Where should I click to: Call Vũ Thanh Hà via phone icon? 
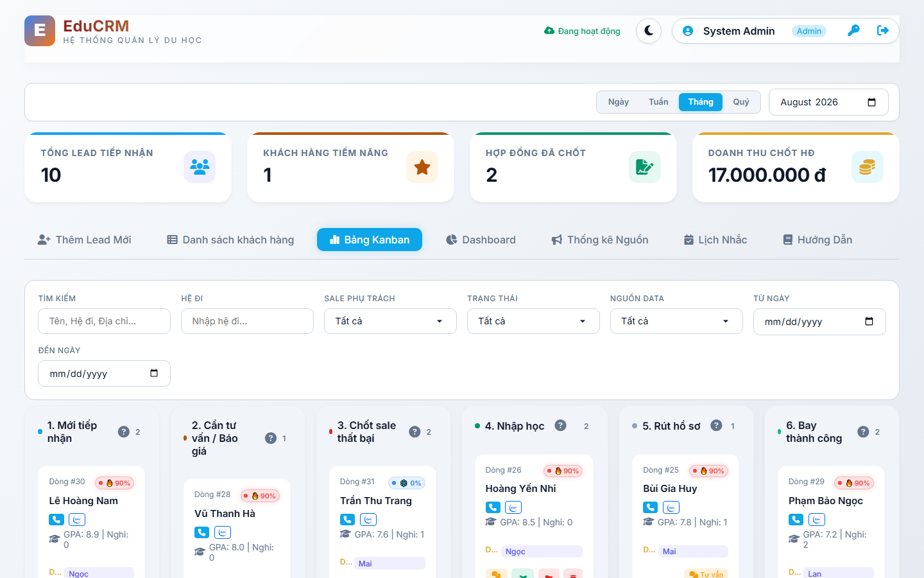202,532
